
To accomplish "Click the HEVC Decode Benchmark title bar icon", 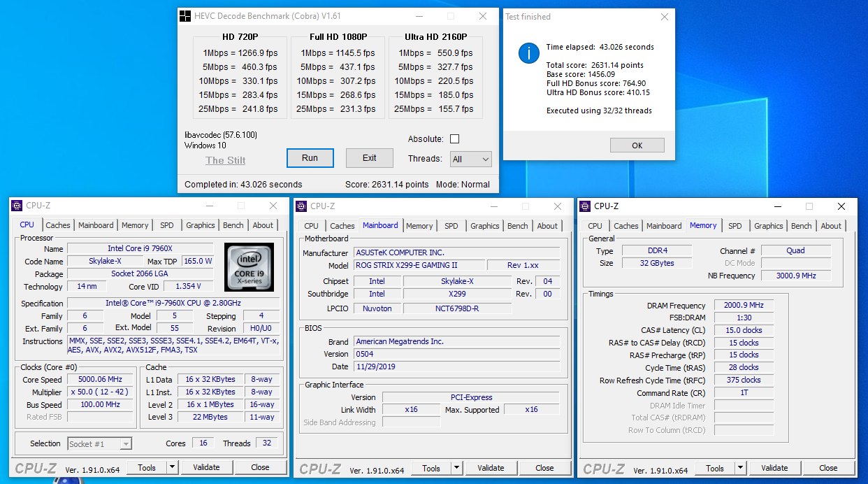I will 185,16.
